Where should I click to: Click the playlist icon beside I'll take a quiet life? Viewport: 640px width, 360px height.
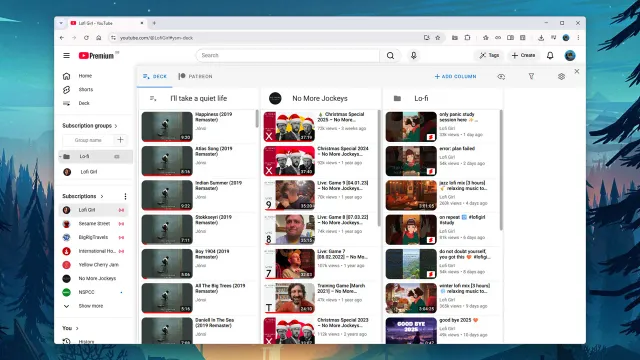(x=153, y=98)
